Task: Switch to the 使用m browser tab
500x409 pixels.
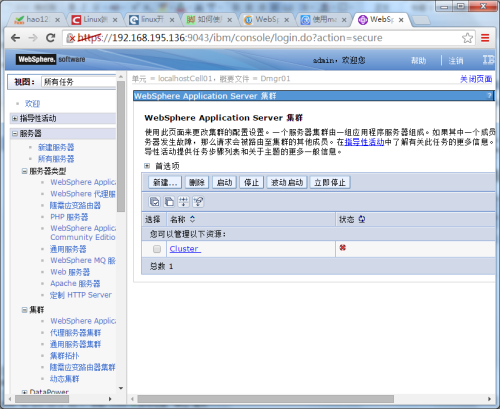Action: (324, 20)
